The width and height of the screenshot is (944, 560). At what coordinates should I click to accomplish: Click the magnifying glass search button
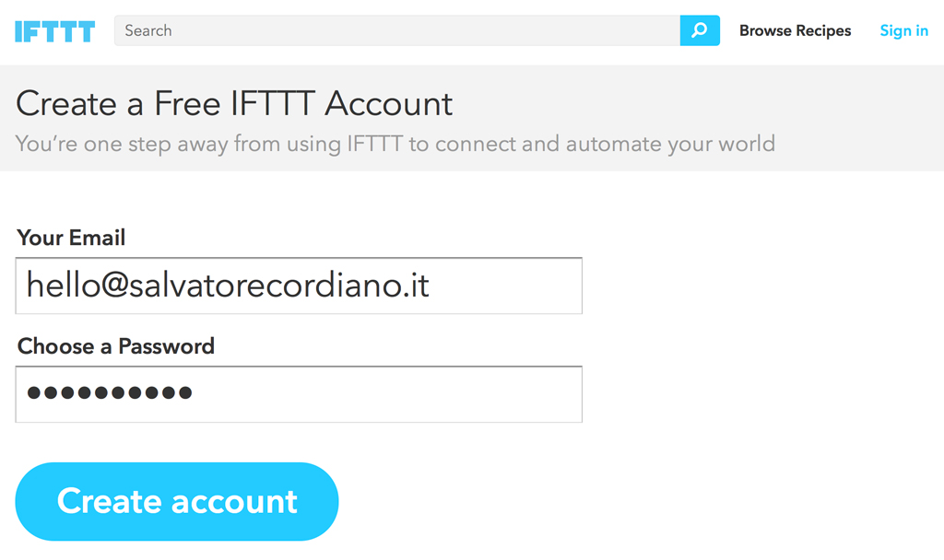coord(700,30)
